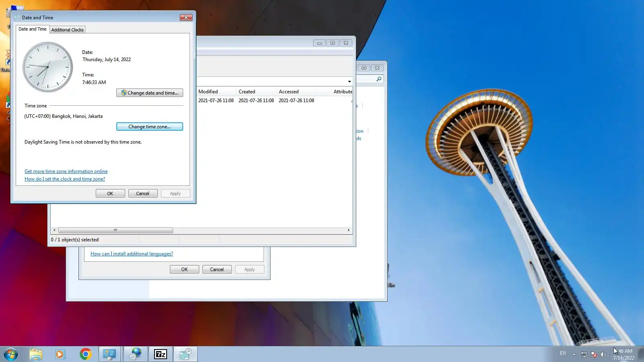Select the Modified date 2021-07-26 11:08 cell
Screen dimensions: 644x362
[216, 101]
